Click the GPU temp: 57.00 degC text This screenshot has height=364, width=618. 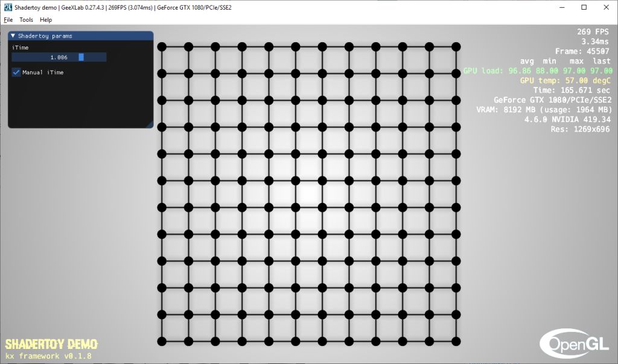pos(565,80)
